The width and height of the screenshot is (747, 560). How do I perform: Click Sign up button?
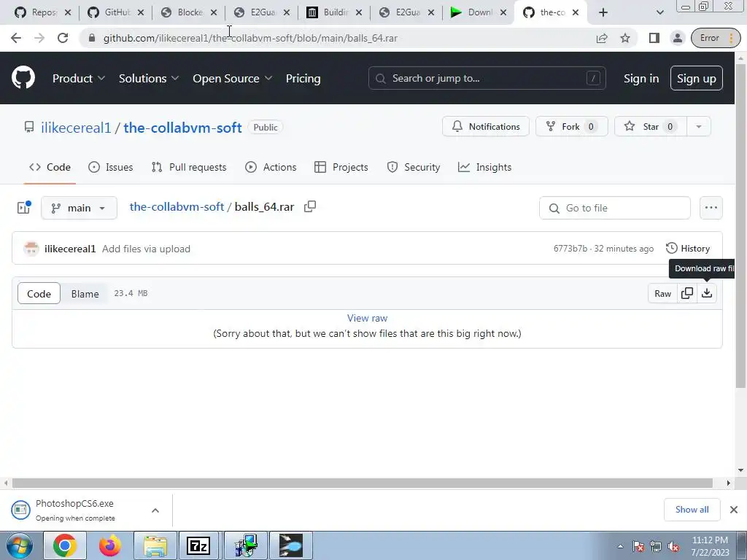[x=696, y=79]
